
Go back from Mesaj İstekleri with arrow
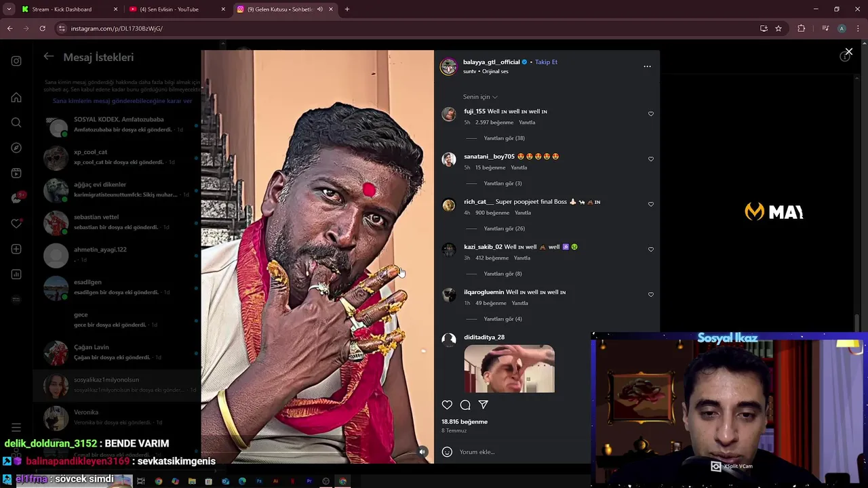pyautogui.click(x=49, y=57)
